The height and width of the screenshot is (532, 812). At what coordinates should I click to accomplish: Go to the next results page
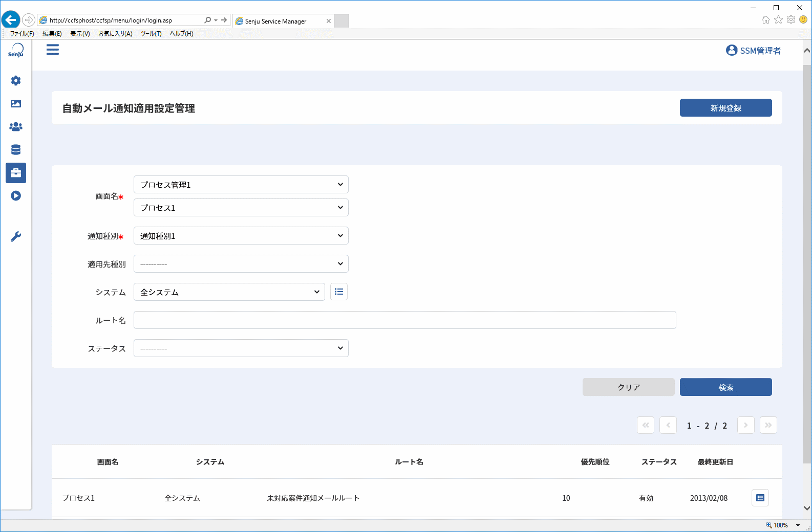pyautogui.click(x=746, y=425)
